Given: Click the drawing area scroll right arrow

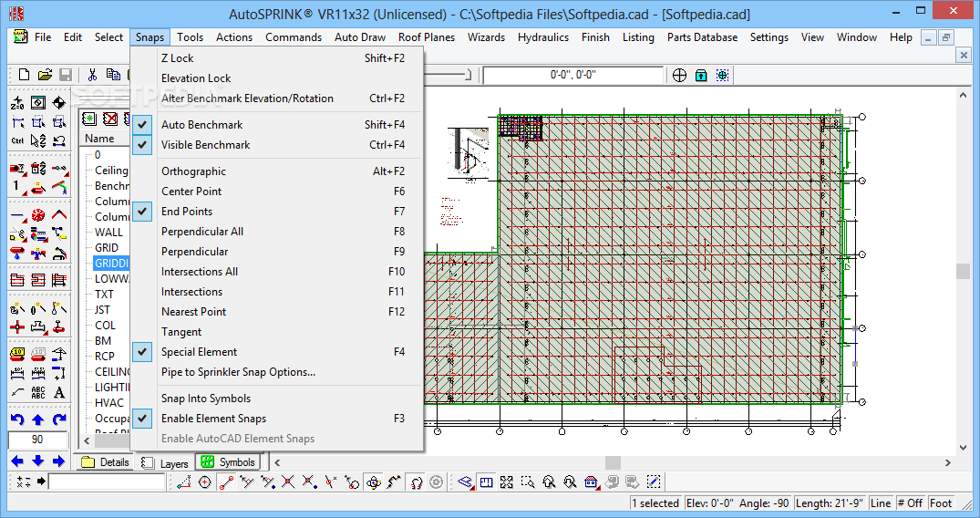Looking at the screenshot, I should (x=947, y=463).
